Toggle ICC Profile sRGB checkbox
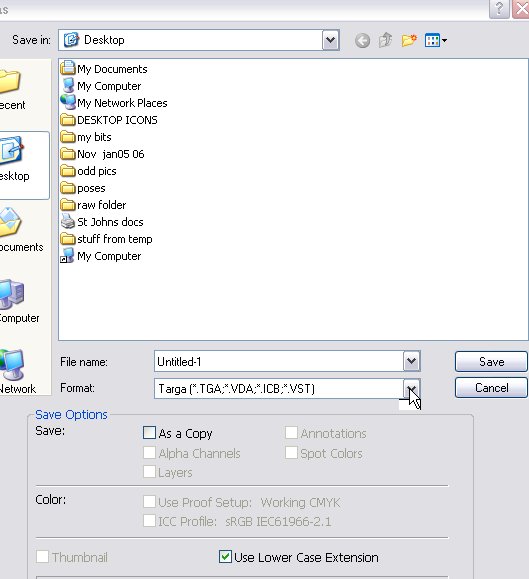Screen dimensions: 529x579 150,521
